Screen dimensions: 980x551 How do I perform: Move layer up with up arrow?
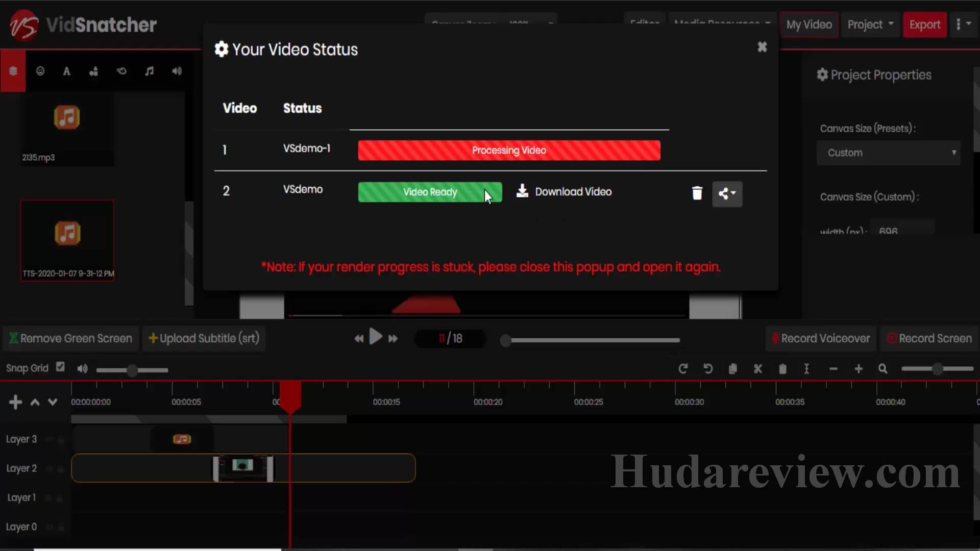click(35, 402)
